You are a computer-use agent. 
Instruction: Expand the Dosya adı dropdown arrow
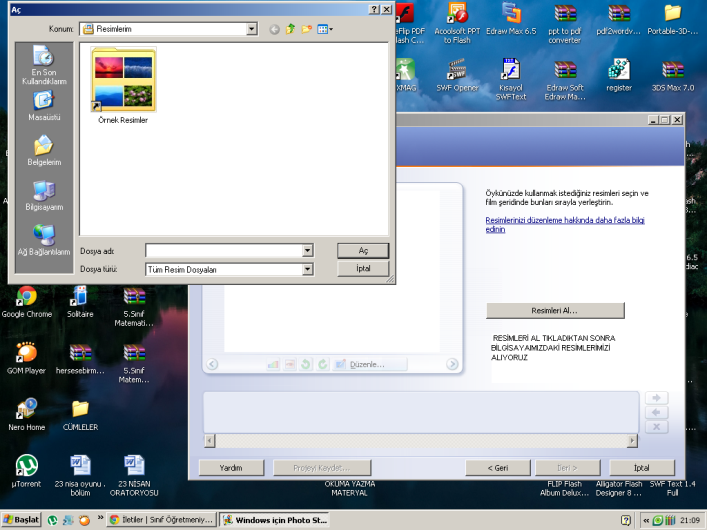[x=307, y=251]
